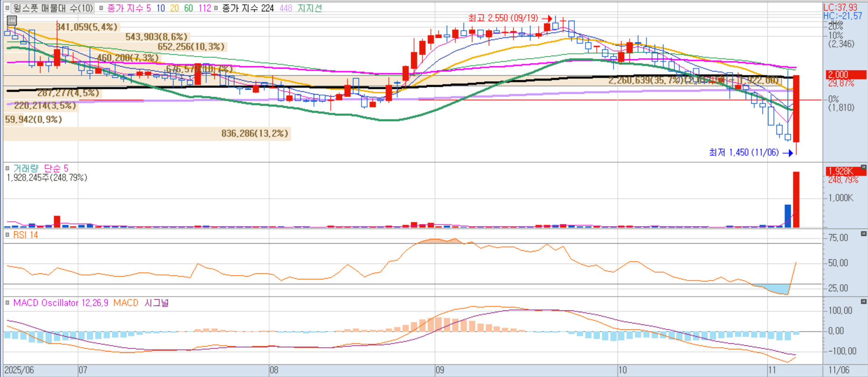Click the MACD Oscillator 12,26,9 title
Screen dimensions: 868x377
[61, 303]
